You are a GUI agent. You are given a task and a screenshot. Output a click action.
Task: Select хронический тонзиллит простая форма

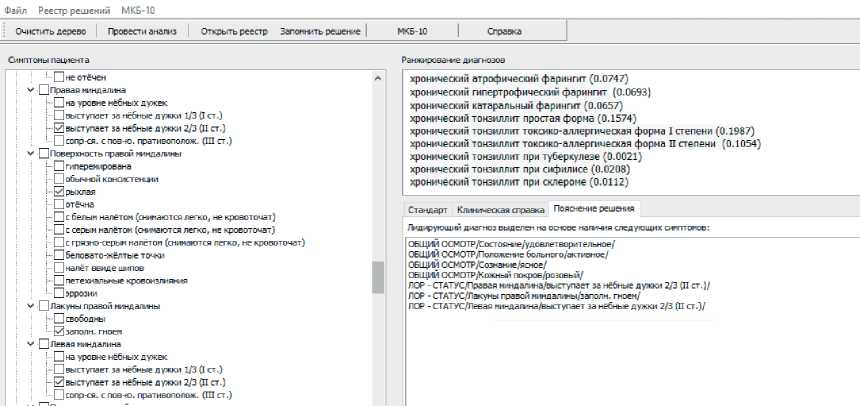[523, 118]
